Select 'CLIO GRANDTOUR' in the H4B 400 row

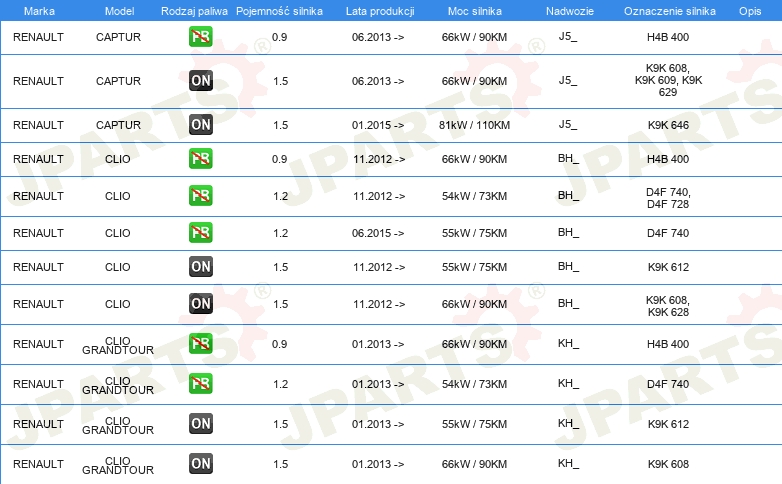118,345
